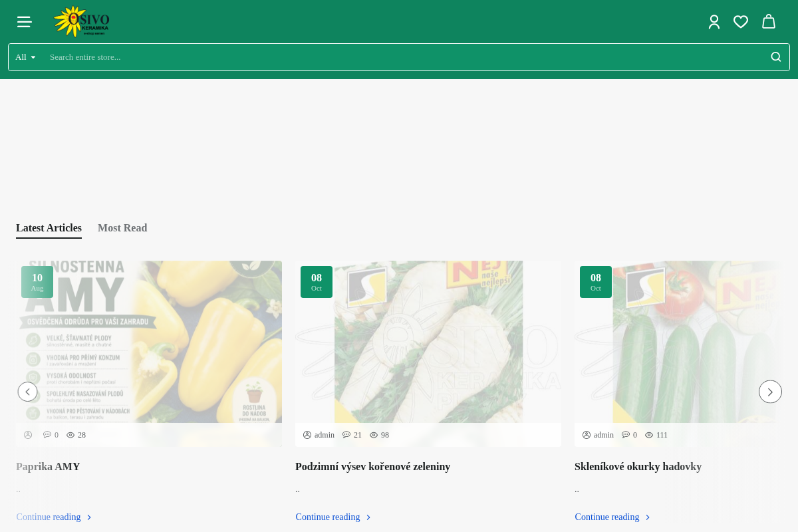Continue reading Skleníkové okurky hadovky
This screenshot has width=798, height=532.
pyautogui.click(x=612, y=517)
